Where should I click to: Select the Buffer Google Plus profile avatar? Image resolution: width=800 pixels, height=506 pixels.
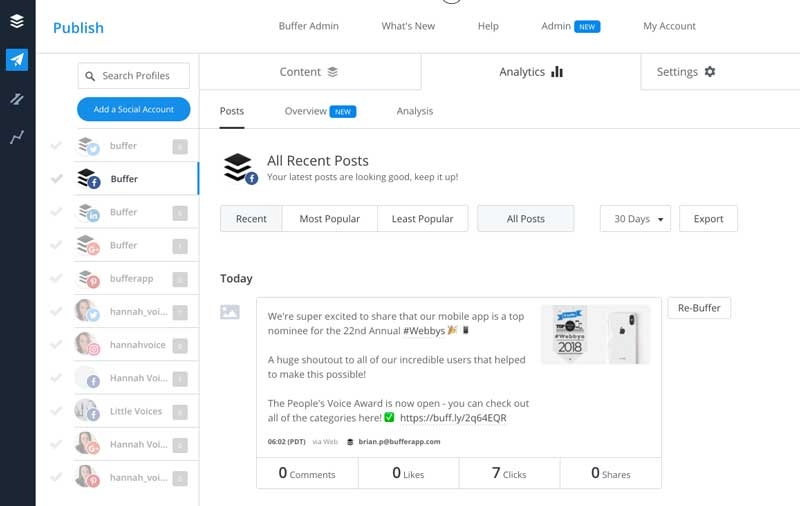tap(88, 245)
